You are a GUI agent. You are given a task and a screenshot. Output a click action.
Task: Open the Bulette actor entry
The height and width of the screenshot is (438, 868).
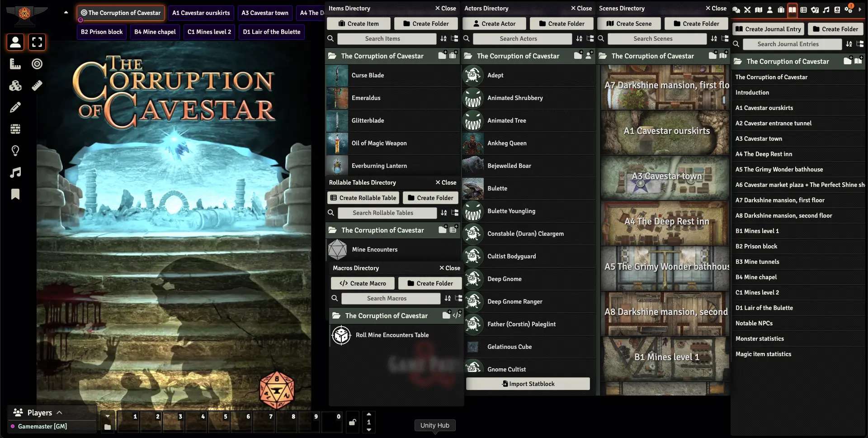pos(528,188)
